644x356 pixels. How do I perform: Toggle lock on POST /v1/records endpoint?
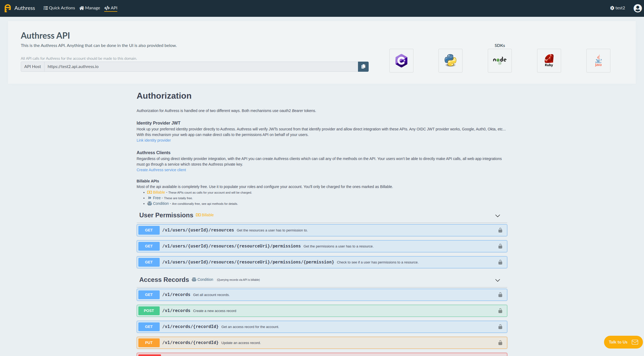click(x=500, y=311)
